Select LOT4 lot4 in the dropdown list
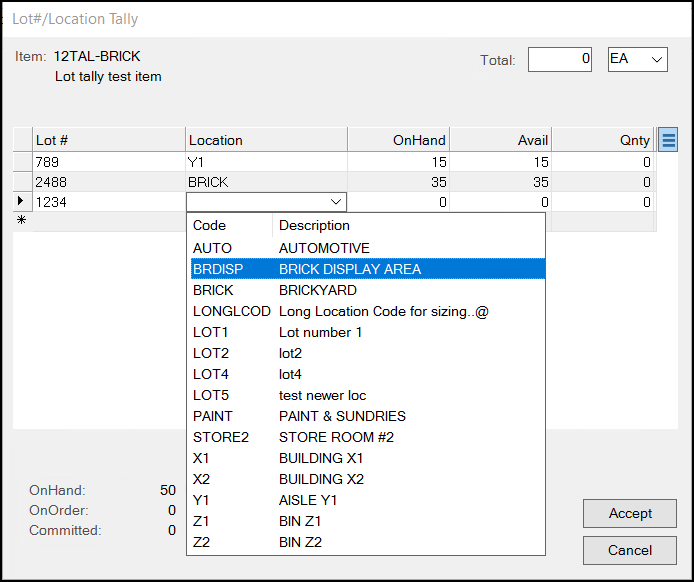The height and width of the screenshot is (582, 694). [368, 374]
